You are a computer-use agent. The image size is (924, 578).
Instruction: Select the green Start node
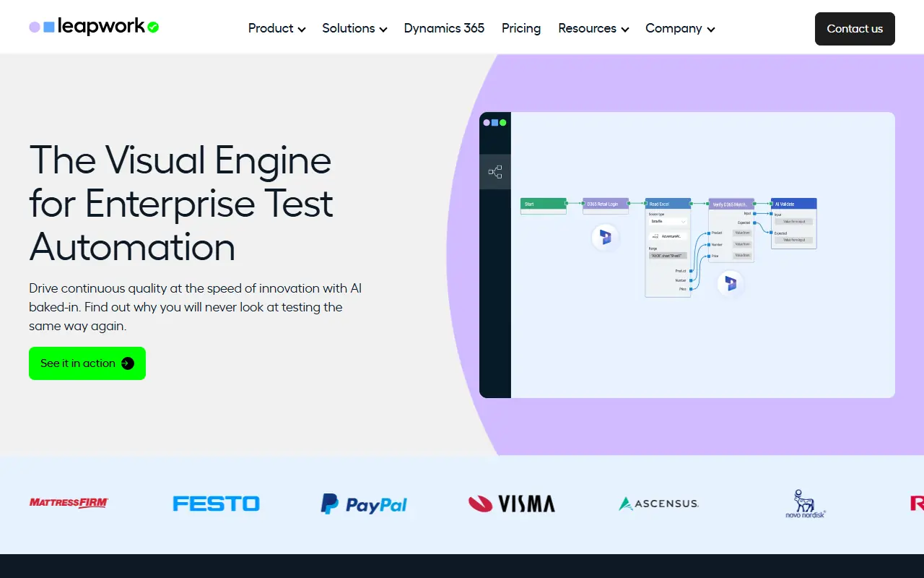544,204
